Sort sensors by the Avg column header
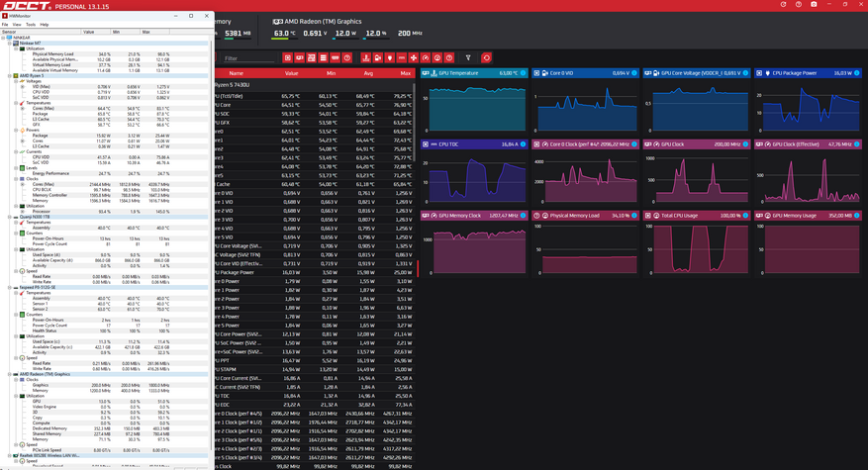The height and width of the screenshot is (470, 868). [367, 73]
